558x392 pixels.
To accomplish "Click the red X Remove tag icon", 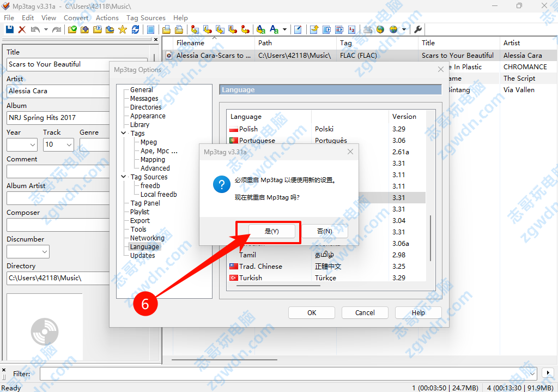I will 22,29.
